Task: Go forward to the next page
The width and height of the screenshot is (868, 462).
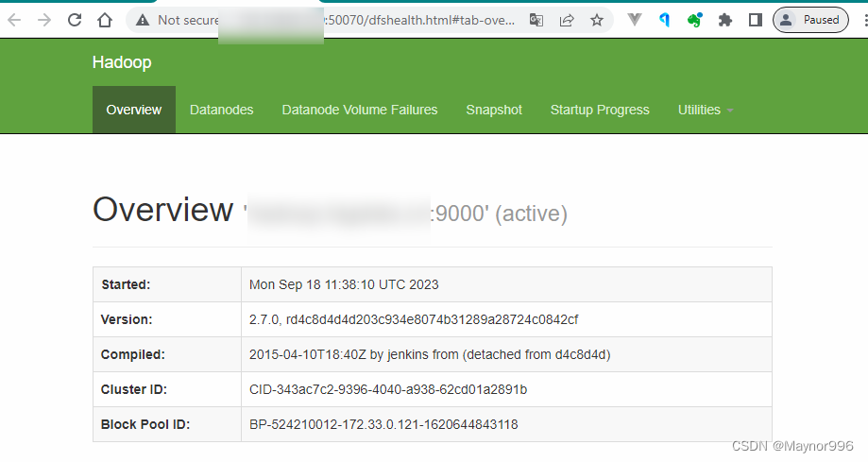Action: point(44,21)
